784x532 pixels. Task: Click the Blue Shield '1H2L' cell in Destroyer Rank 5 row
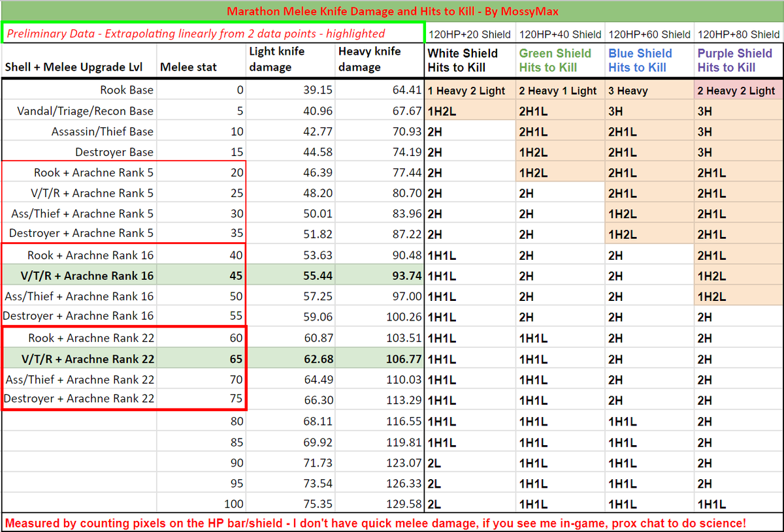(649, 234)
